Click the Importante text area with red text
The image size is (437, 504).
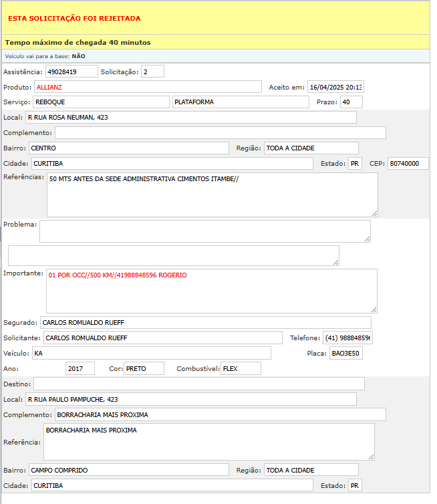click(x=212, y=291)
